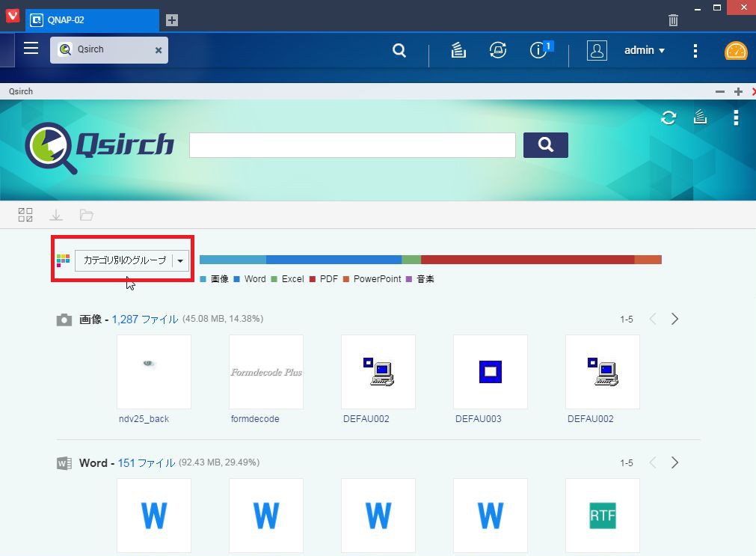Click the open folder icon in the toolbar
This screenshot has width=756, height=556.
click(86, 215)
